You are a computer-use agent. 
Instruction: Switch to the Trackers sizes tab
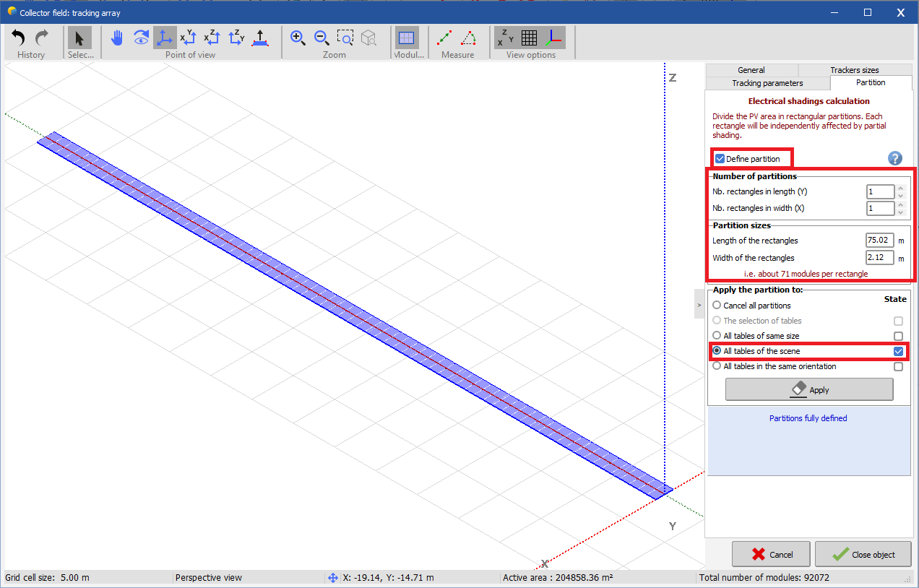click(855, 69)
